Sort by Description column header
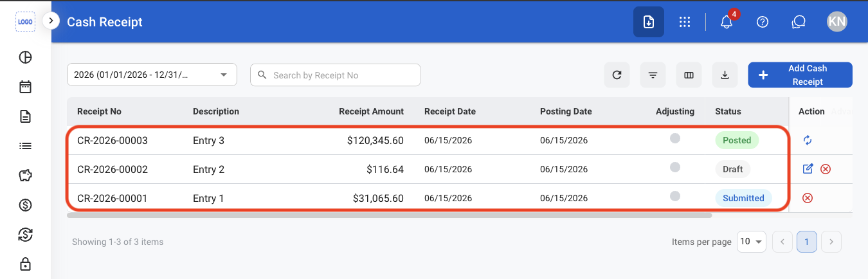 click(x=216, y=111)
